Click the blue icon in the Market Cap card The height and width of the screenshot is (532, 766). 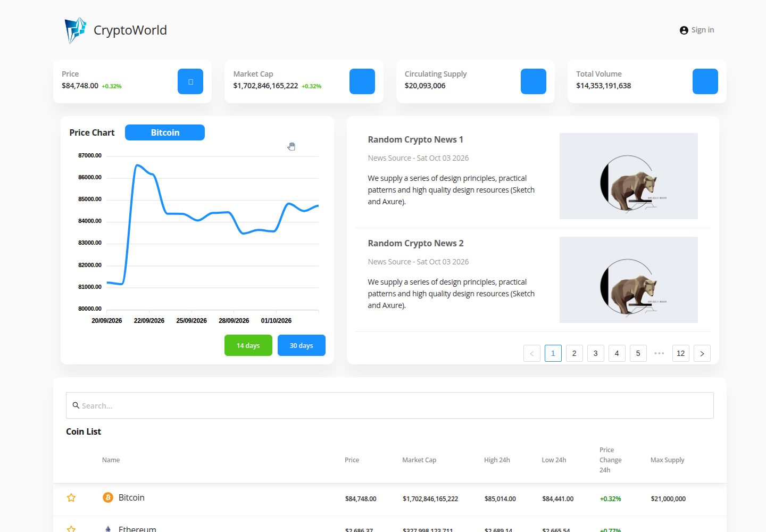coord(362,81)
